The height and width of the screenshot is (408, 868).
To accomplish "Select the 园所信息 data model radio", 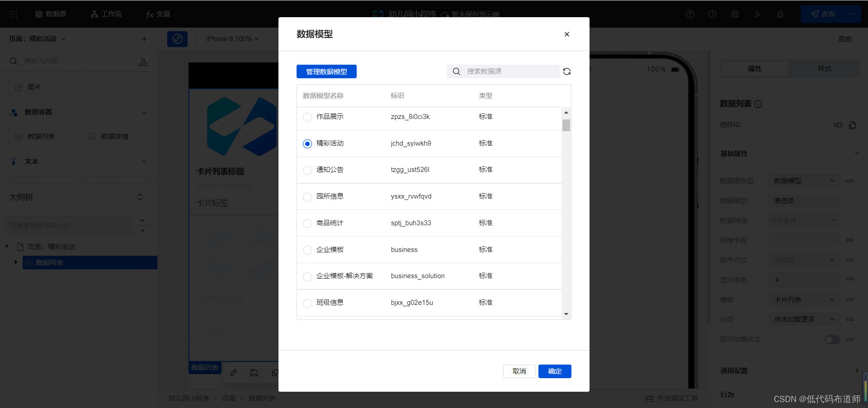I will pyautogui.click(x=307, y=197).
